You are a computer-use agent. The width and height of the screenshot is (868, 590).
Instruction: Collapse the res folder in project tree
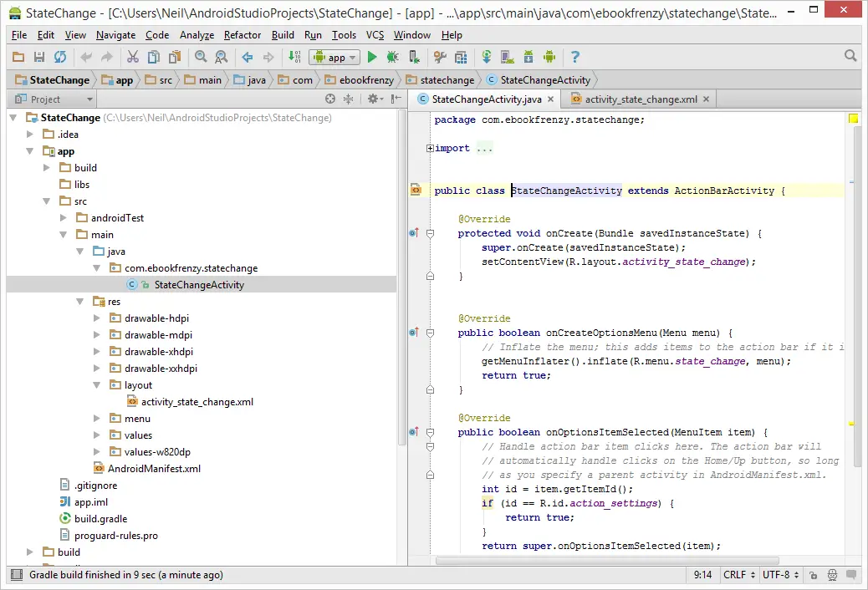[80, 302]
